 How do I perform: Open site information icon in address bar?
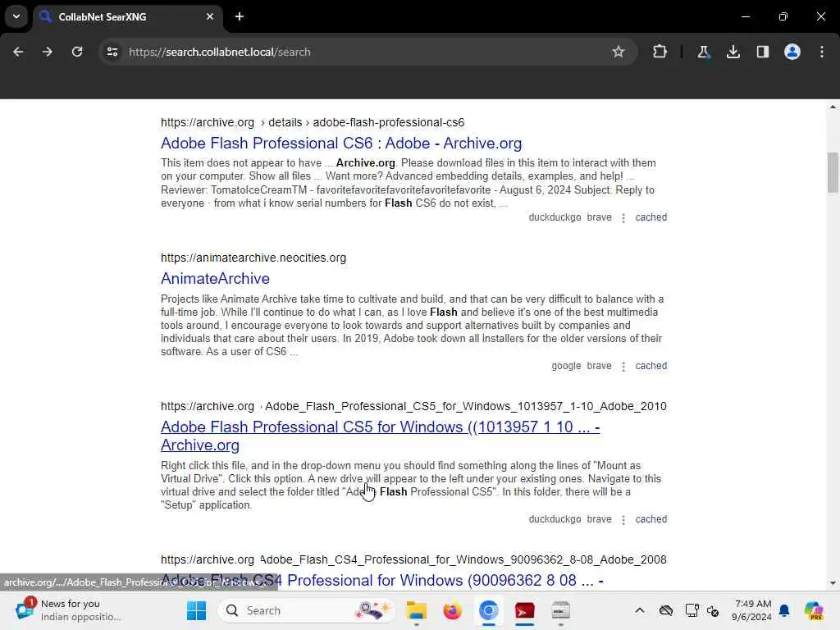pos(112,52)
